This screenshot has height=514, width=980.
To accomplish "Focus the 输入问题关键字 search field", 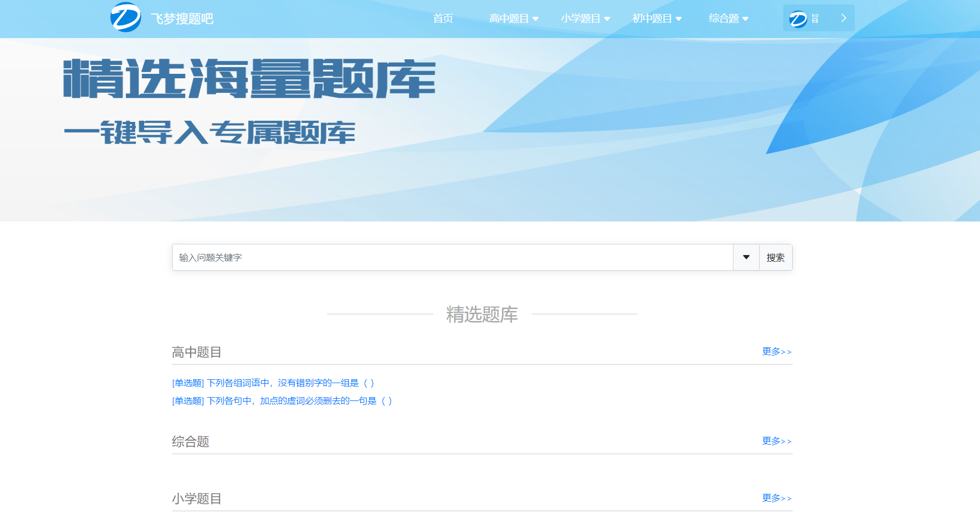I will 452,257.
